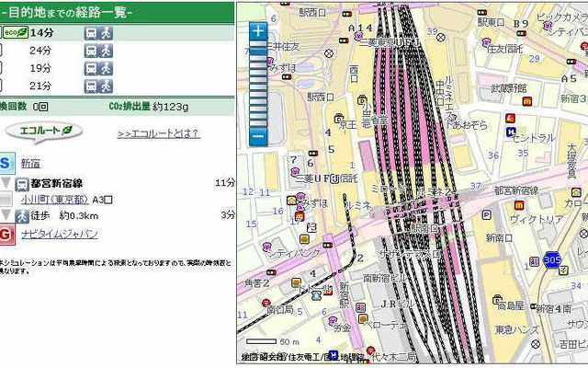Click the ベローチェ label on the map
The height and width of the screenshot is (368, 588).
[385, 325]
